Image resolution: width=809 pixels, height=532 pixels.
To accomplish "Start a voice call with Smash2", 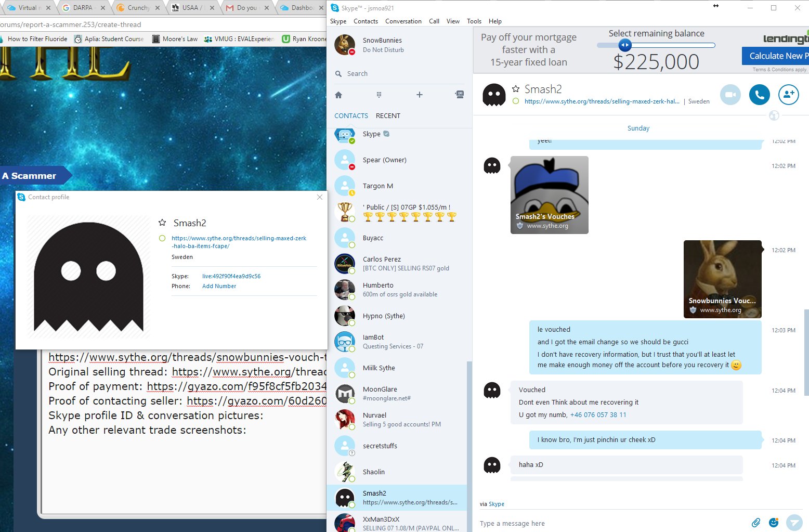I will tap(760, 95).
